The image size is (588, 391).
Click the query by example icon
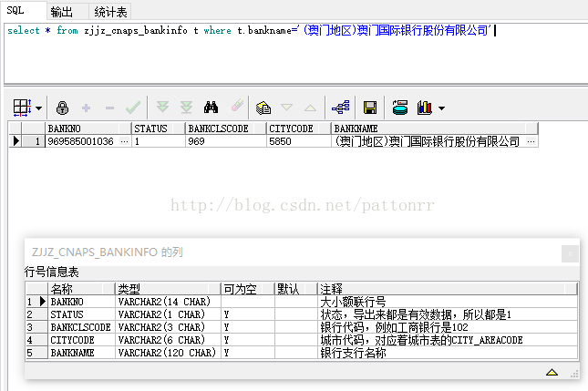(x=263, y=108)
